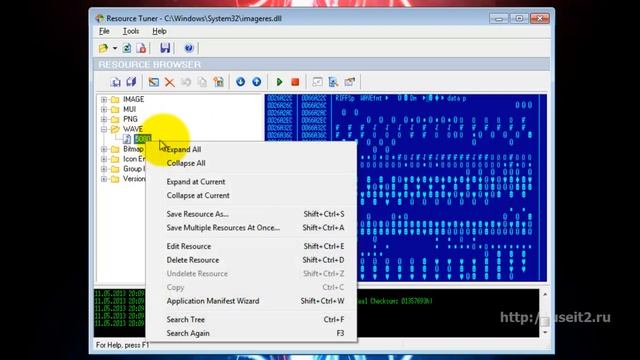Click the log pane scrollbar up arrow
This screenshot has width=640, height=360.
[x=545, y=294]
